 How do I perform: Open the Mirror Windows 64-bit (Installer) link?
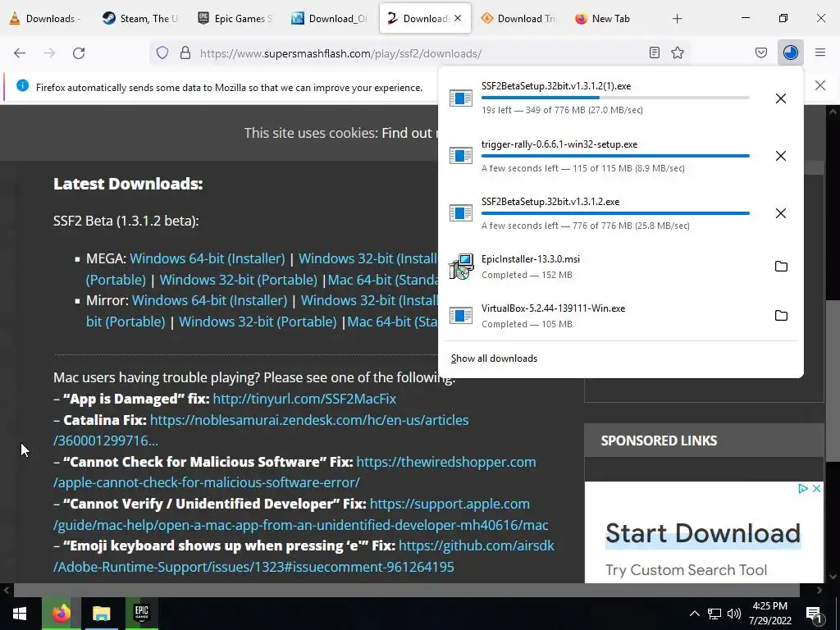point(209,300)
